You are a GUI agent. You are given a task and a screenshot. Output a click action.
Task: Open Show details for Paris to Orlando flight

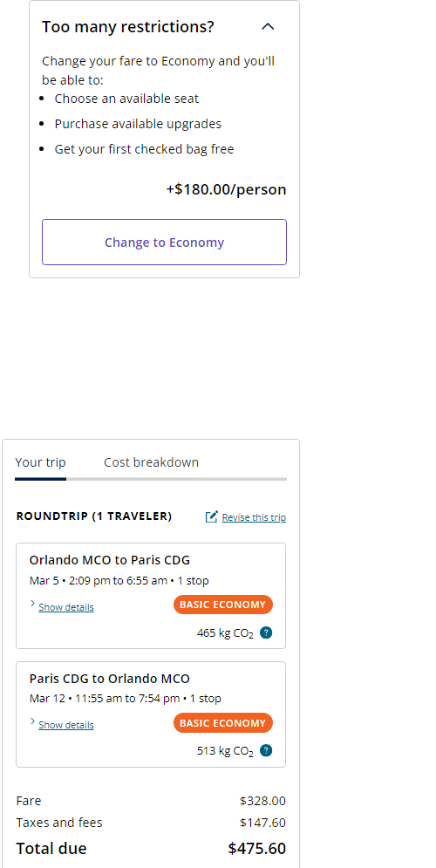66,725
